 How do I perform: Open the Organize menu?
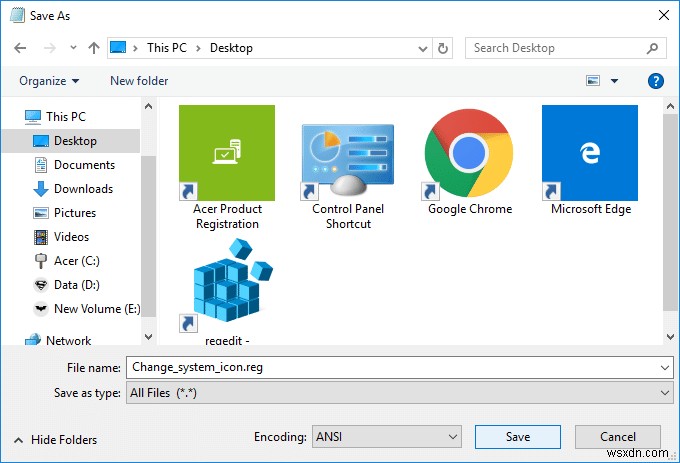(49, 81)
